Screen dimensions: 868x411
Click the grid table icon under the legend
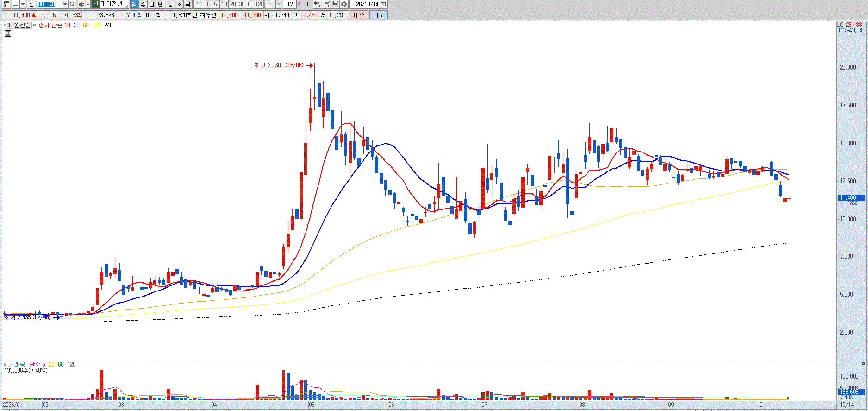[x=8, y=33]
